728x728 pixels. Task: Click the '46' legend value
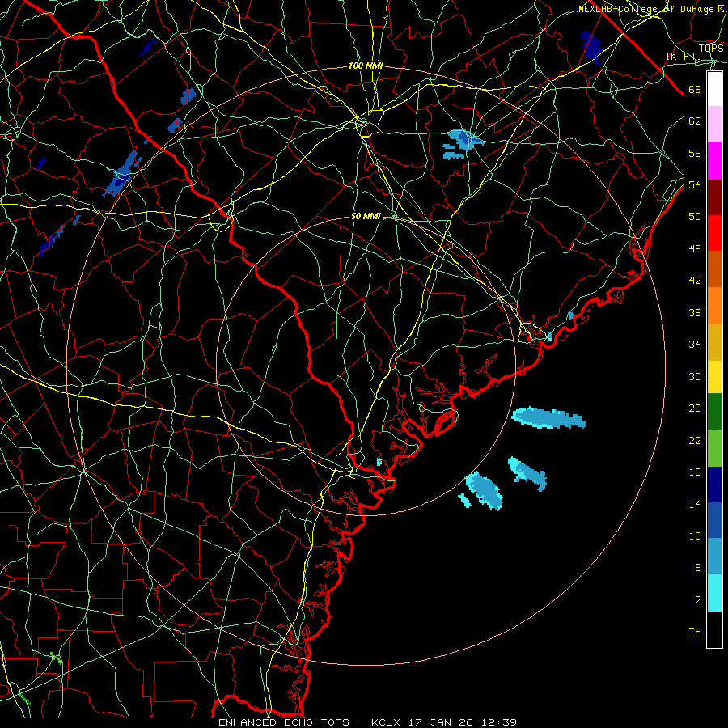pyautogui.click(x=695, y=248)
